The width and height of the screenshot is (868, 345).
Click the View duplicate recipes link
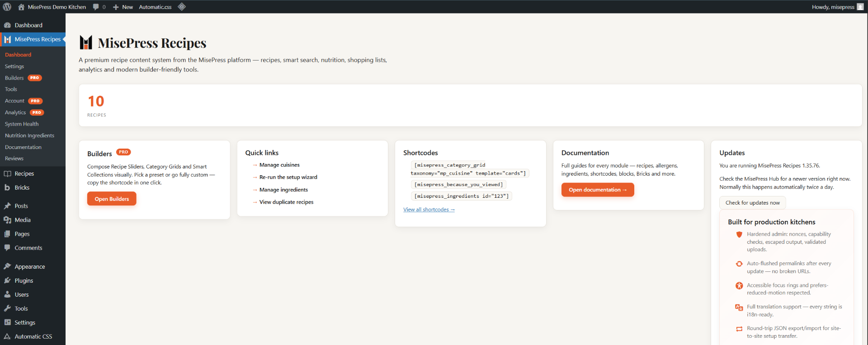[x=286, y=202]
